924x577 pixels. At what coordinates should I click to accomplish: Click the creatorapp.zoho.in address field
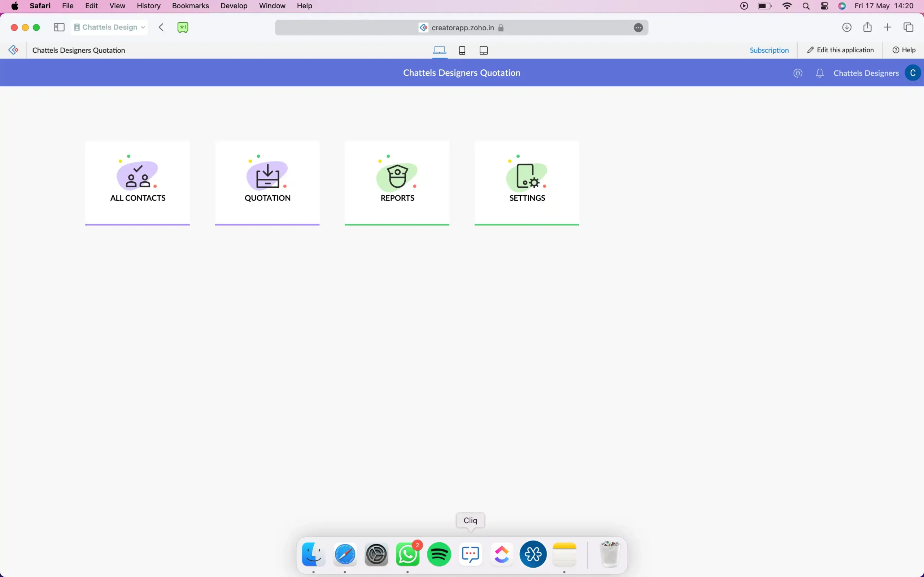coord(461,27)
